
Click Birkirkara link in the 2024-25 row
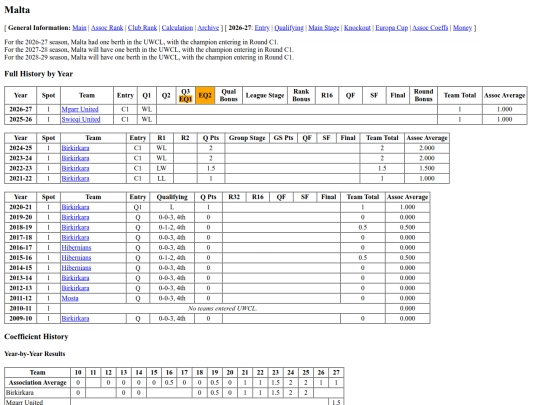pos(75,148)
